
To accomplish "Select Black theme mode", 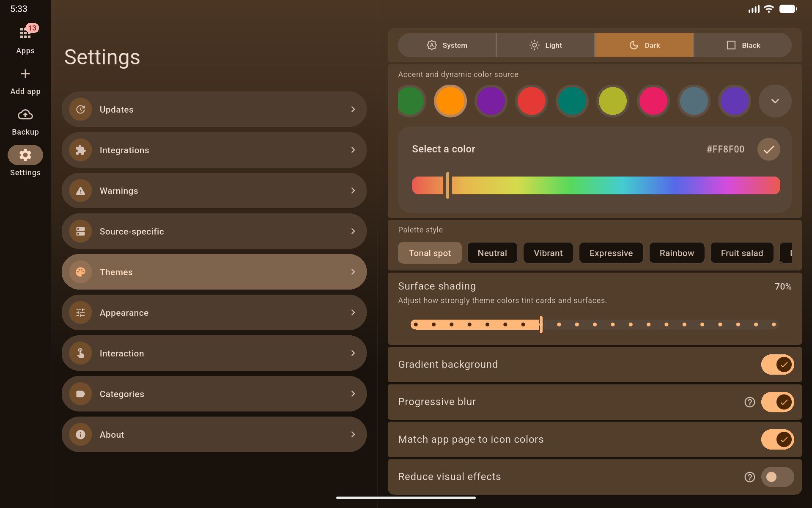I will coord(743,45).
